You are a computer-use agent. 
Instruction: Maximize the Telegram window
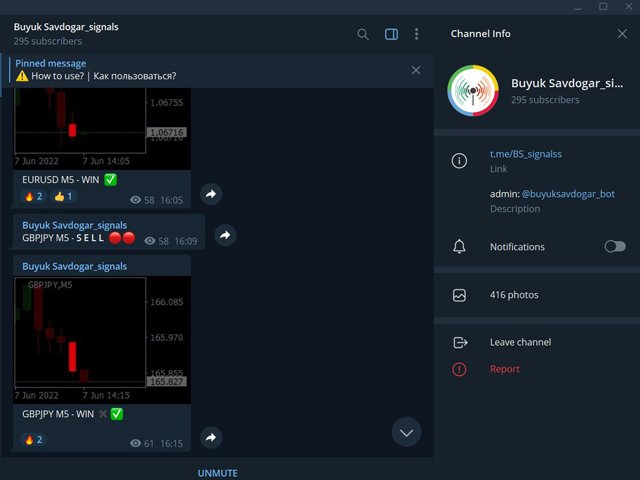pyautogui.click(x=603, y=7)
